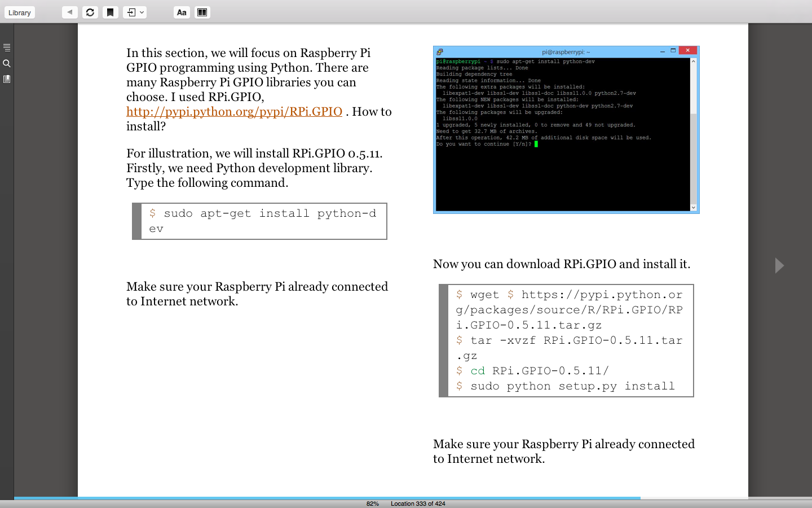
Task: Turn to next page with right arrow
Action: (779, 265)
